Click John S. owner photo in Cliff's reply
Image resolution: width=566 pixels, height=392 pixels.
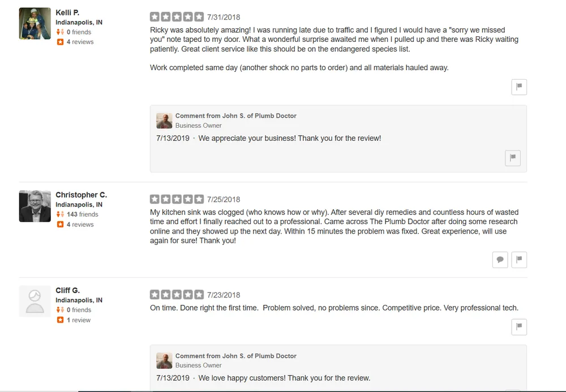click(x=164, y=361)
